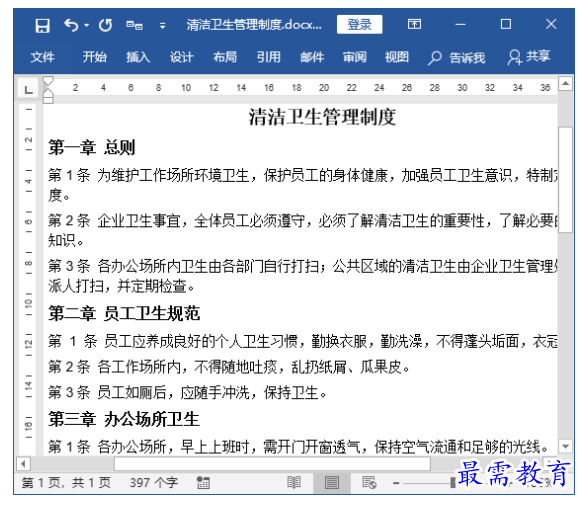This screenshot has height=505, width=579.
Task: Click the 397 个字 word count indicator
Action: [154, 482]
